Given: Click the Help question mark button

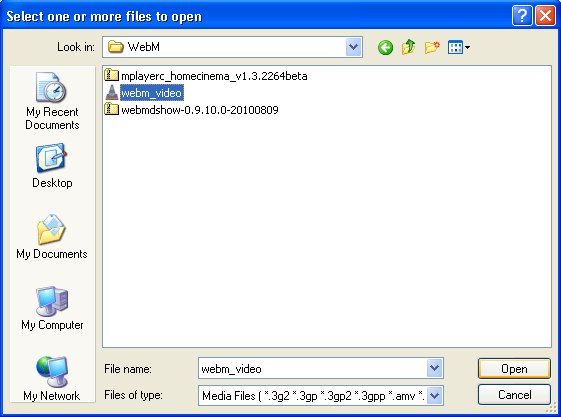Looking at the screenshot, I should pyautogui.click(x=522, y=16).
